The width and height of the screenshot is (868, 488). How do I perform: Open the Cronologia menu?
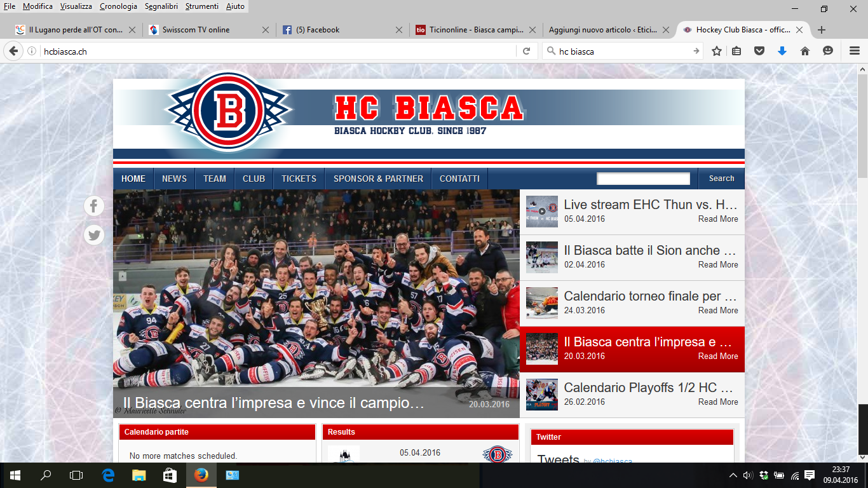pyautogui.click(x=118, y=6)
